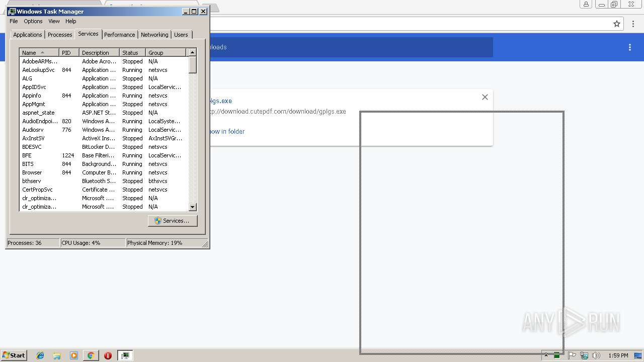
Task: Open the Options menu
Action: [x=33, y=21]
